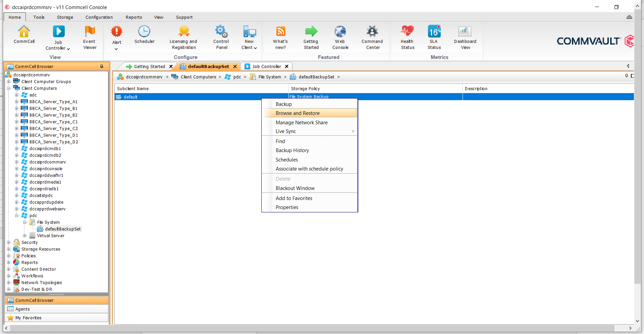644x334 pixels.
Task: Select the Storage Resources tree node
Action: [41, 249]
